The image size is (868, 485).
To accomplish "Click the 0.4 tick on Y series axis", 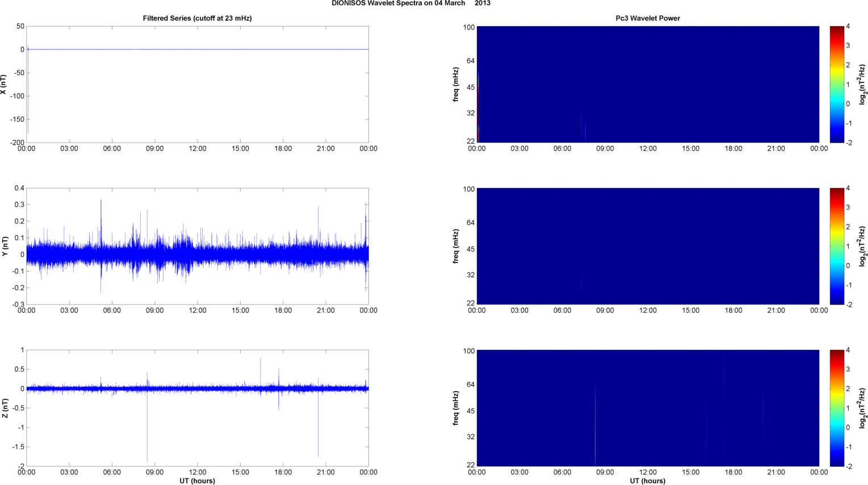I will click(19, 188).
